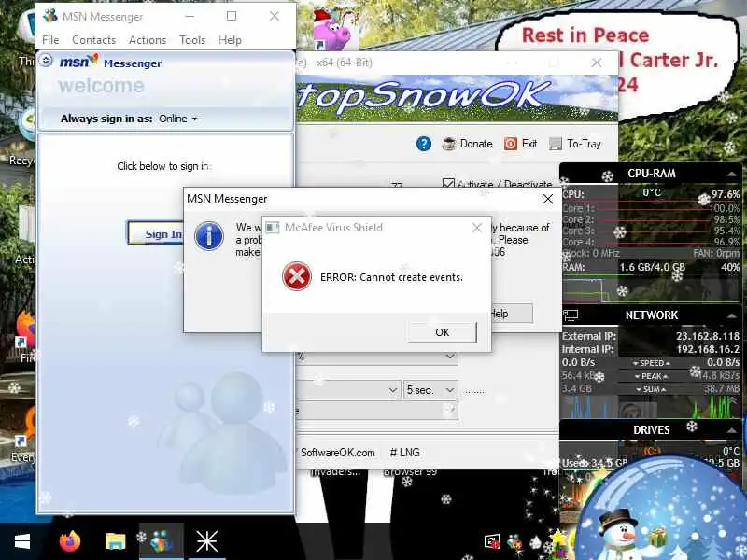
Task: Open the dropdown left of 5 sec.
Action: tap(348, 390)
